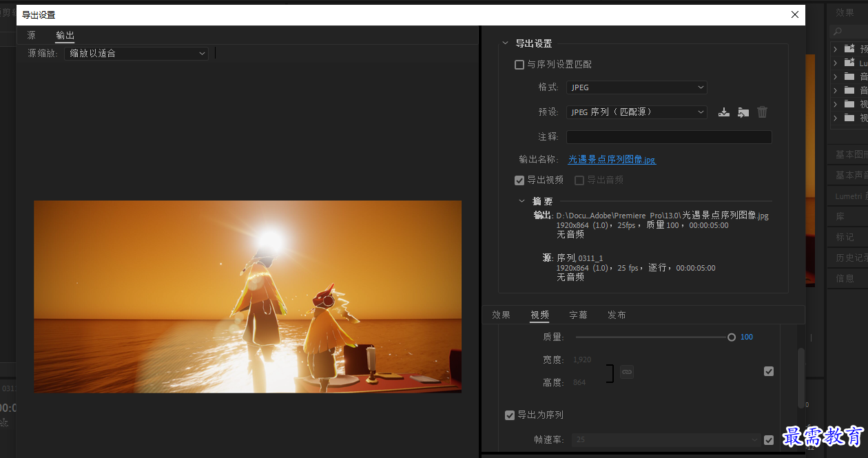The width and height of the screenshot is (868, 458).
Task: Collapse the 导出设置 section
Action: 506,43
